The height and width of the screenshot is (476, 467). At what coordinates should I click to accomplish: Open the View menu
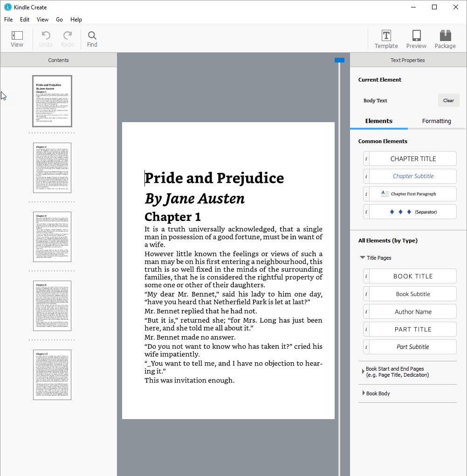tap(42, 20)
